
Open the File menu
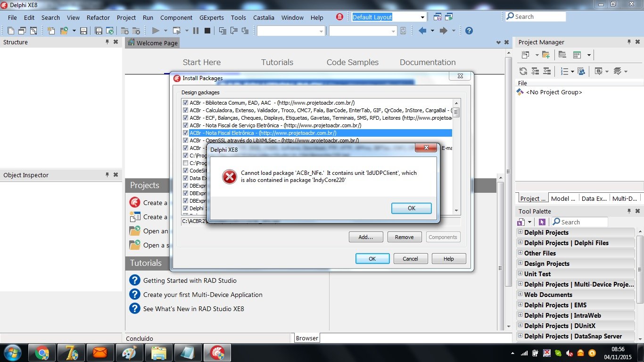pos(12,17)
